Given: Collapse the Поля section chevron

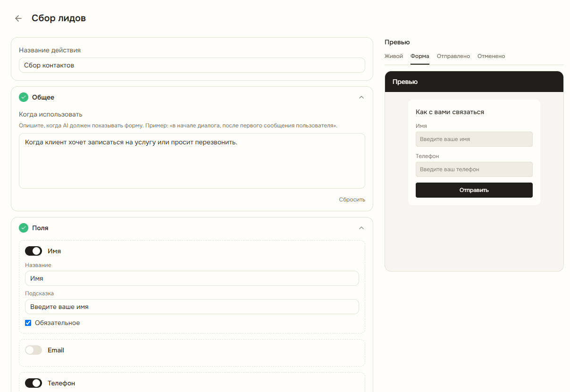Looking at the screenshot, I should coord(361,228).
